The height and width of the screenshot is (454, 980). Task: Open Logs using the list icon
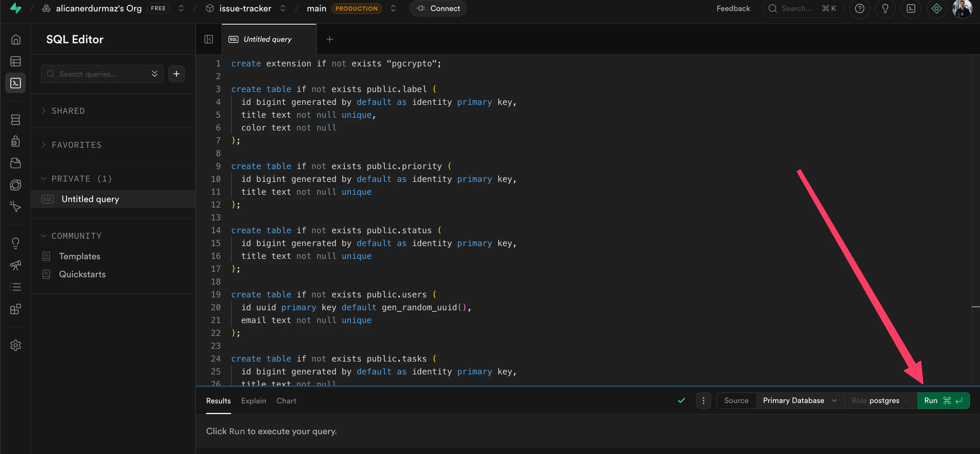16,287
